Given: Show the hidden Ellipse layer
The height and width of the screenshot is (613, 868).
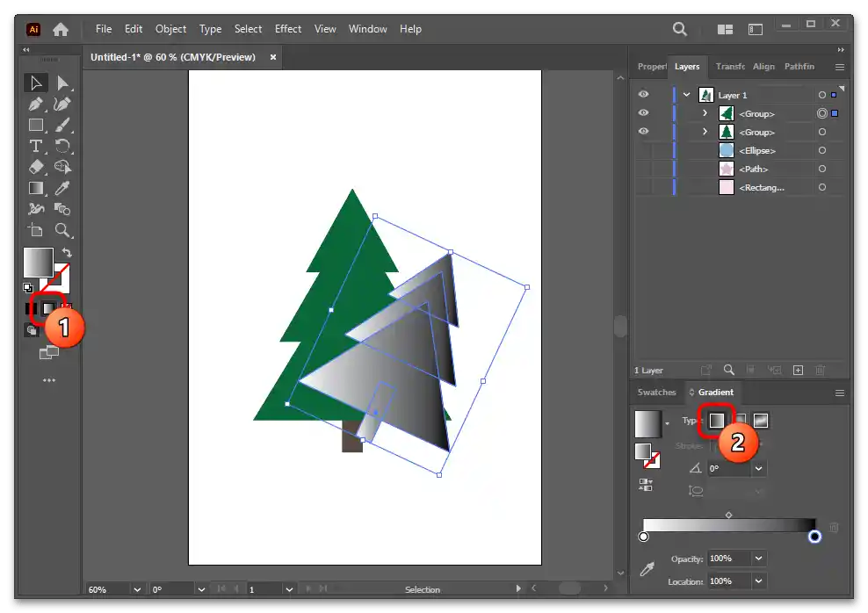Looking at the screenshot, I should pyautogui.click(x=644, y=150).
